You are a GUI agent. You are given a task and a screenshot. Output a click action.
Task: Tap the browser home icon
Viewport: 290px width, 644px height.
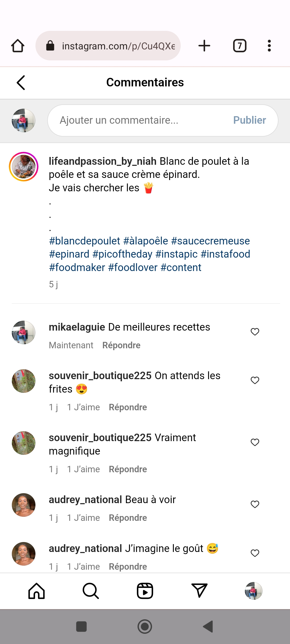(x=18, y=46)
